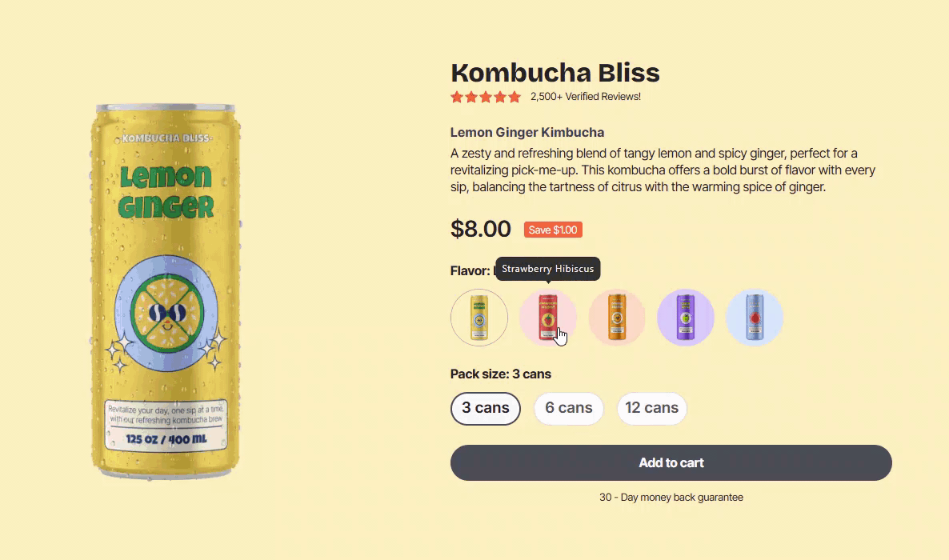Select the 3 cans pack size

coord(486,409)
